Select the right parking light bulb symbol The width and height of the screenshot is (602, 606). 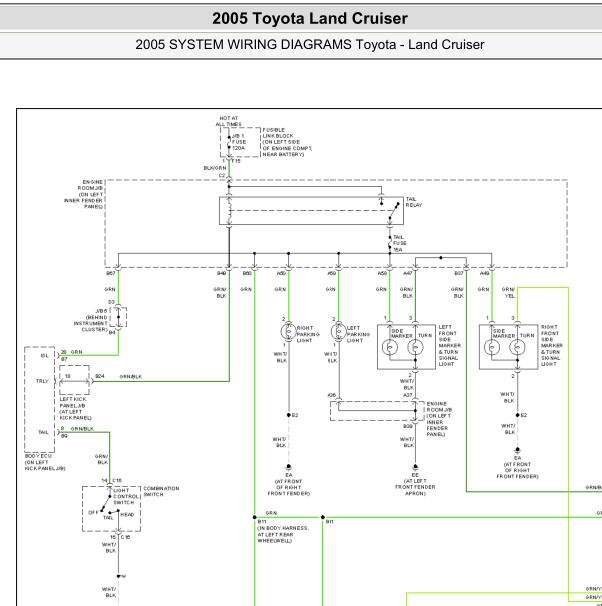click(288, 332)
